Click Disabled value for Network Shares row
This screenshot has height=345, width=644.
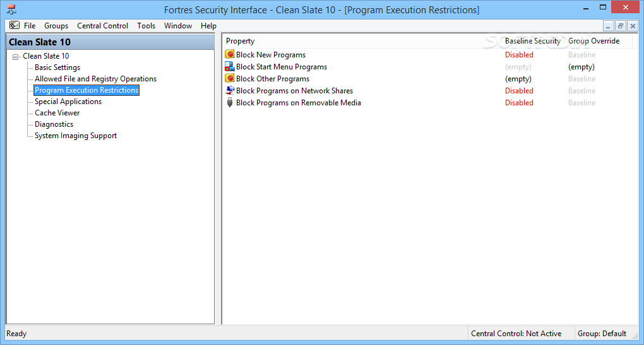[x=519, y=91]
